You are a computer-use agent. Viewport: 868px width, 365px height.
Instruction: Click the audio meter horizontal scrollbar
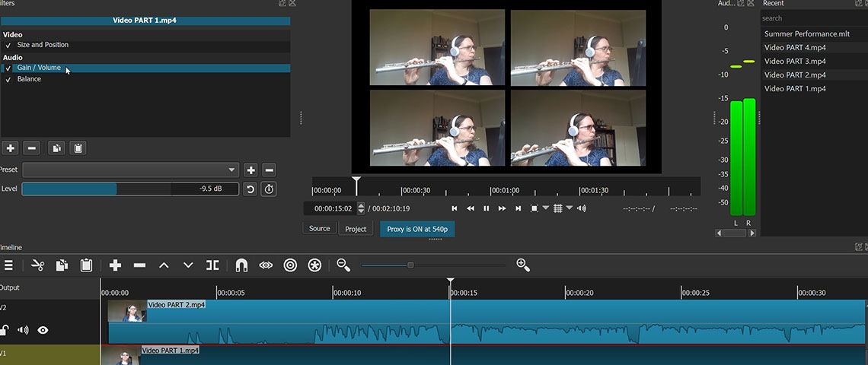coord(736,233)
